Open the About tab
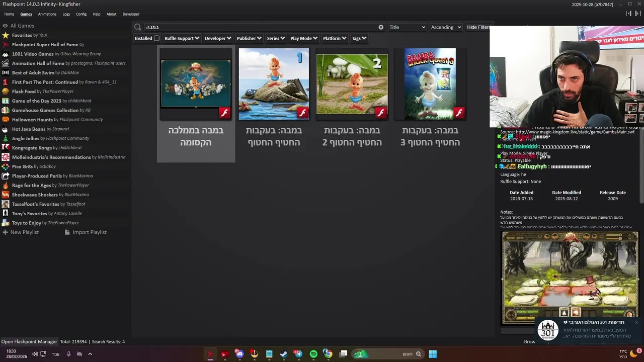The image size is (644, 362). coord(111,14)
